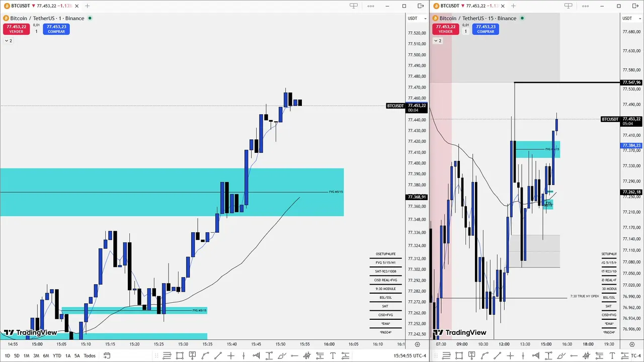644x362 pixels.
Task: Select the brush tool in right chart toolbar
Action: point(561,355)
